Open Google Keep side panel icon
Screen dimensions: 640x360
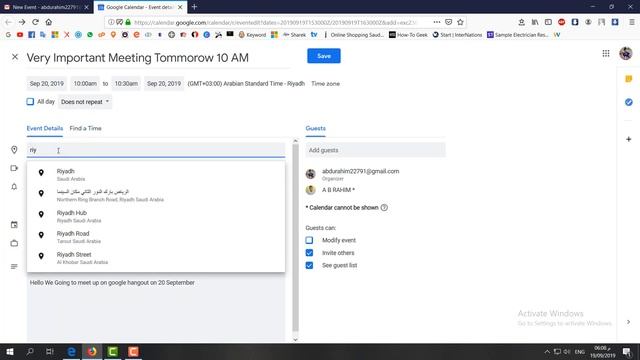tap(629, 79)
